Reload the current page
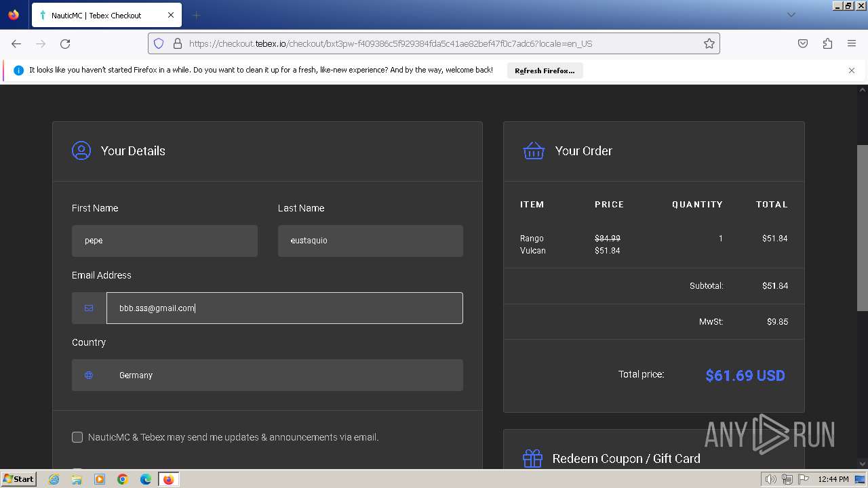The width and height of the screenshot is (868, 488). pos(65,43)
